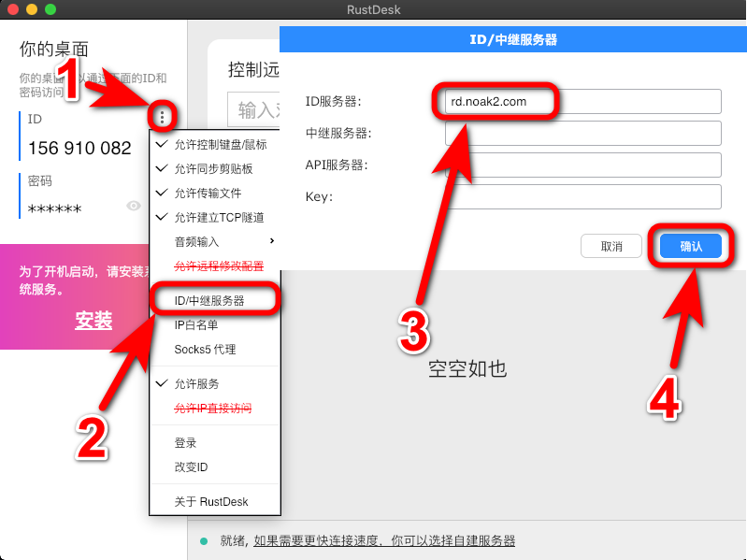Click the remote ID input box 输入
Screen dimensions: 747x560
[254, 110]
